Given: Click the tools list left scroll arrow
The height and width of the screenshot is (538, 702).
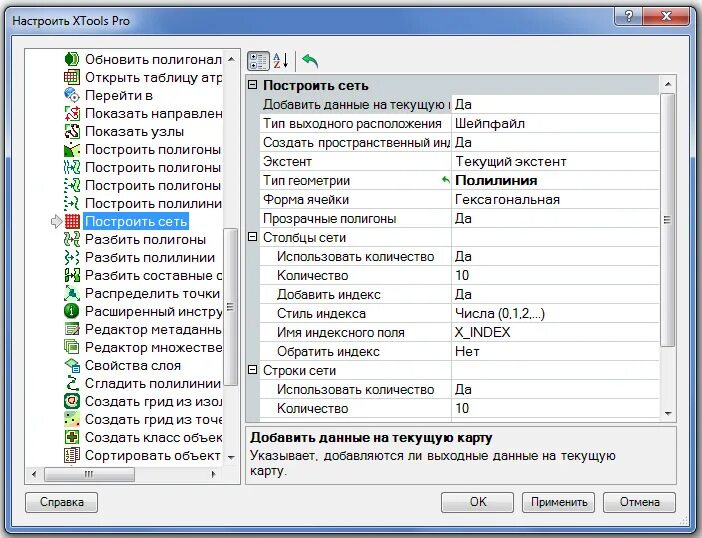Looking at the screenshot, I should coord(34,474).
